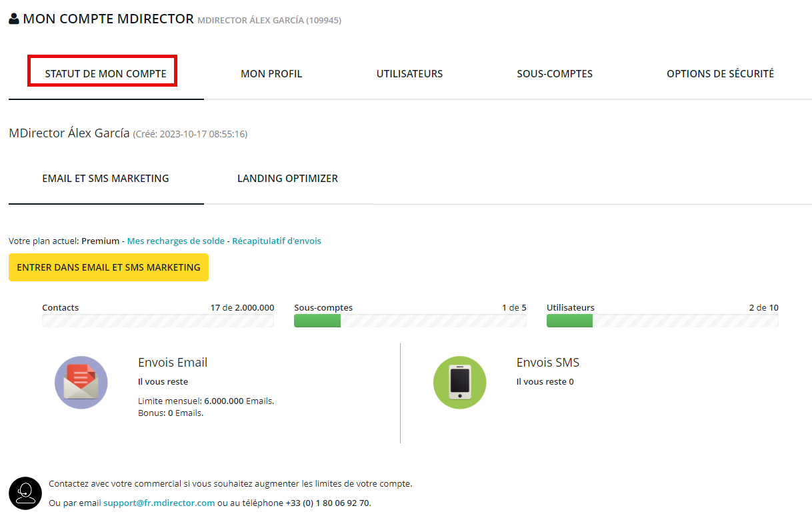
Task: Click the Contacts usage progress bar
Action: (x=158, y=321)
